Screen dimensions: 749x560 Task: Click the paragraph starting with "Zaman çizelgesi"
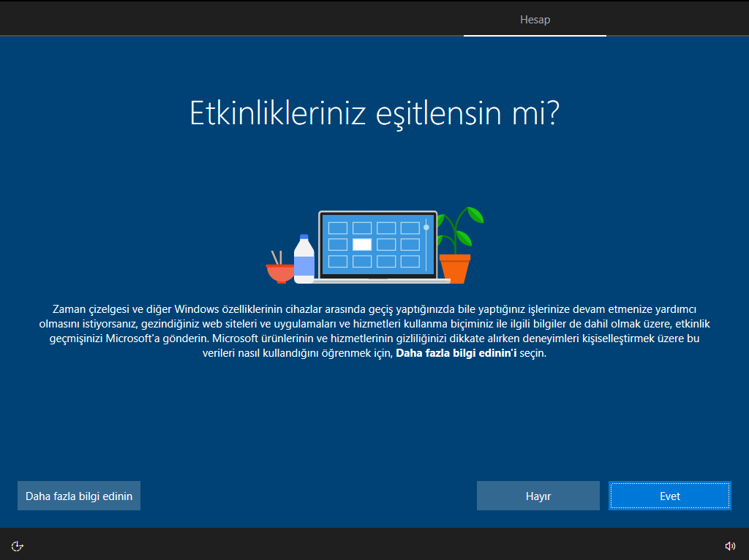374,330
